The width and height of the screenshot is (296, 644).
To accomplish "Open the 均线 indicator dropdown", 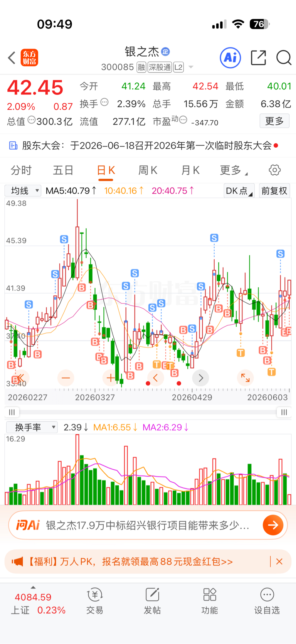I will coord(23,191).
